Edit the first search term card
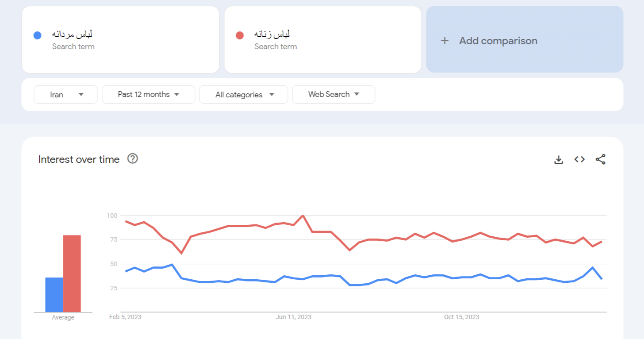The height and width of the screenshot is (339, 644). click(x=120, y=39)
